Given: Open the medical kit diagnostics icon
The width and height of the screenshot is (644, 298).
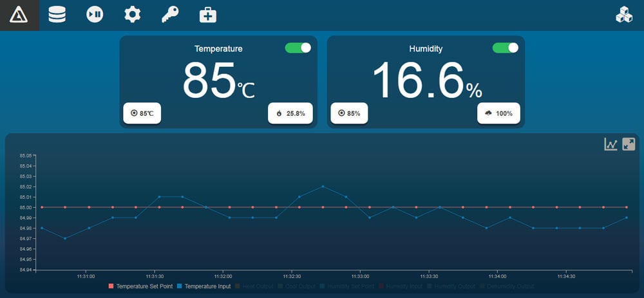Looking at the screenshot, I should (x=208, y=15).
